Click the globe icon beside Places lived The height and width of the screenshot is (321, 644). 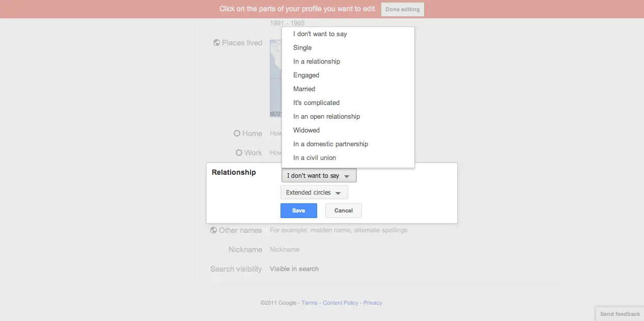(x=216, y=43)
